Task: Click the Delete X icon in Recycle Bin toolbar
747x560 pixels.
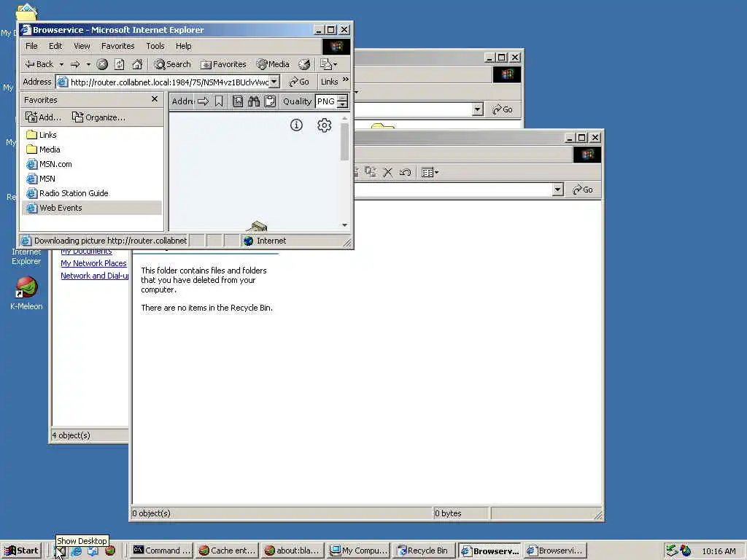Action: [388, 172]
